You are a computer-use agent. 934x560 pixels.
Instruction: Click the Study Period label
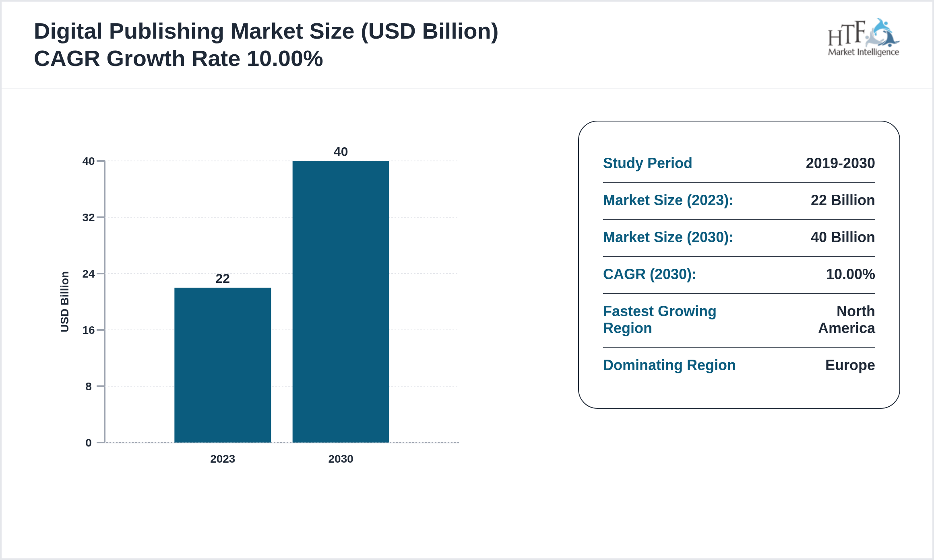coord(647,163)
